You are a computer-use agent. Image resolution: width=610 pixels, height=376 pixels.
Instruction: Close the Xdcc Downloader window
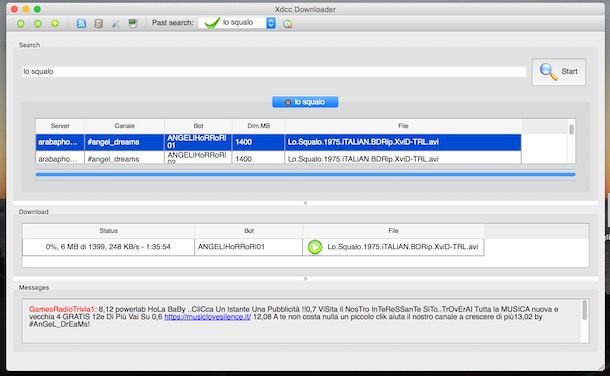click(14, 9)
